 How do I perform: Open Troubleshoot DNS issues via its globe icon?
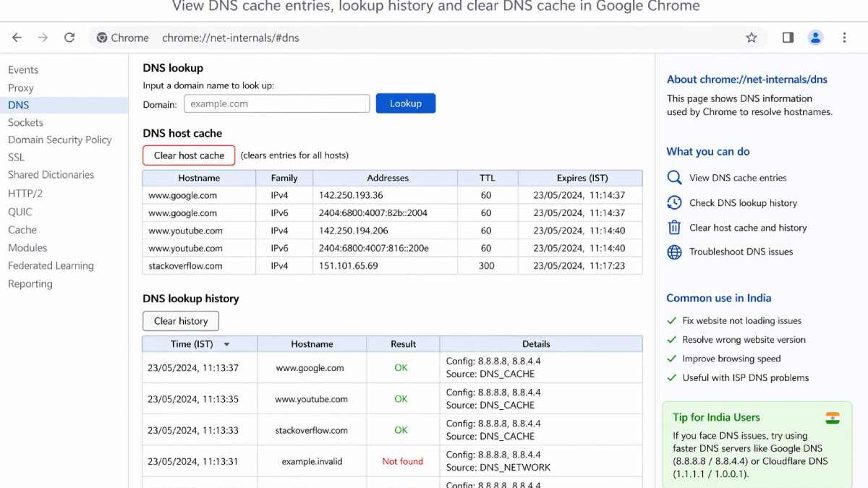click(x=673, y=252)
